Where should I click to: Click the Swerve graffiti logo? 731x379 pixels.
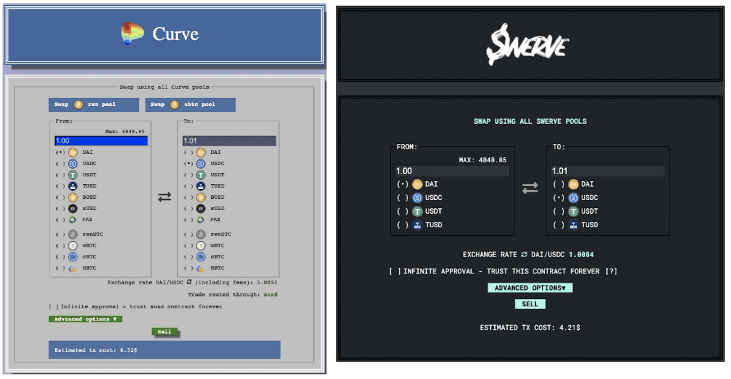pos(528,45)
